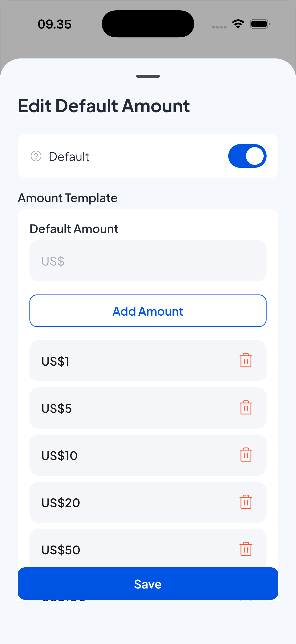296x644 pixels.
Task: Tap Add Amount
Action: pos(148,311)
